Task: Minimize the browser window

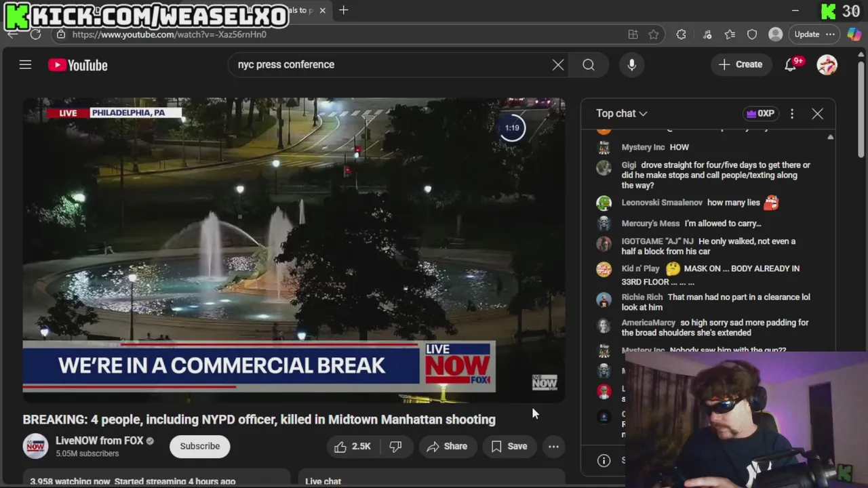Action: (795, 10)
